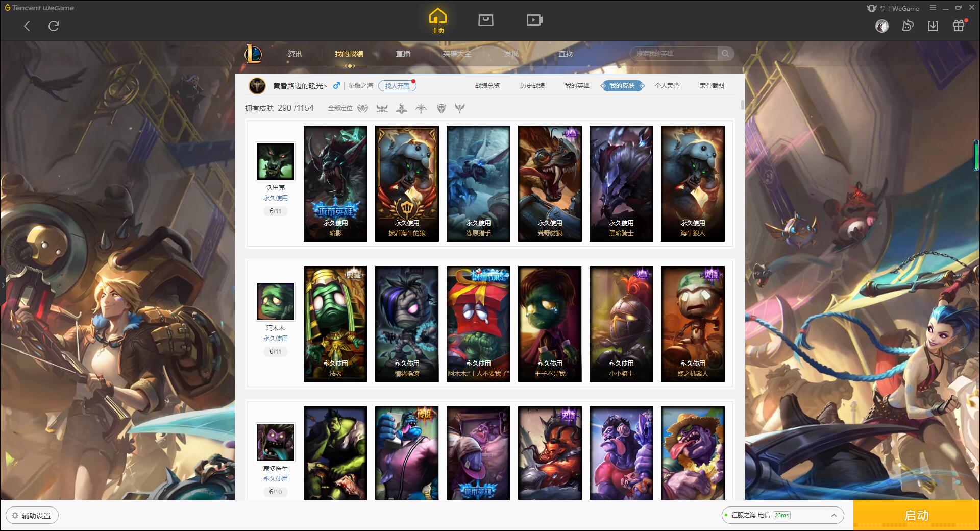Open 辅助设置 assist settings
Screen dimensions: 980x531
pos(32,516)
